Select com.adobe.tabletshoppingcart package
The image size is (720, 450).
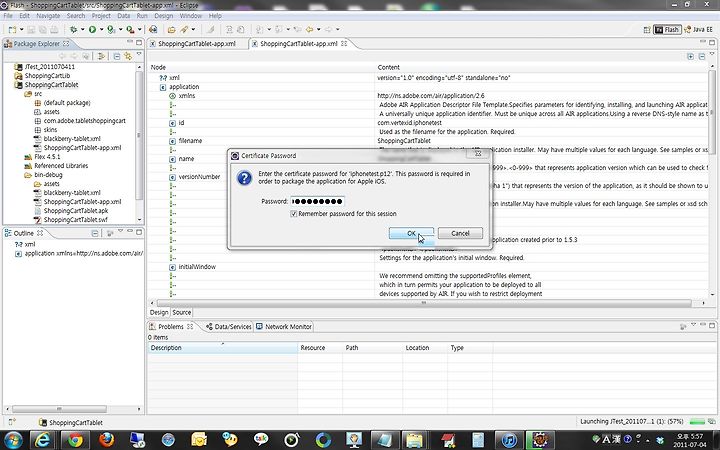tap(84, 121)
